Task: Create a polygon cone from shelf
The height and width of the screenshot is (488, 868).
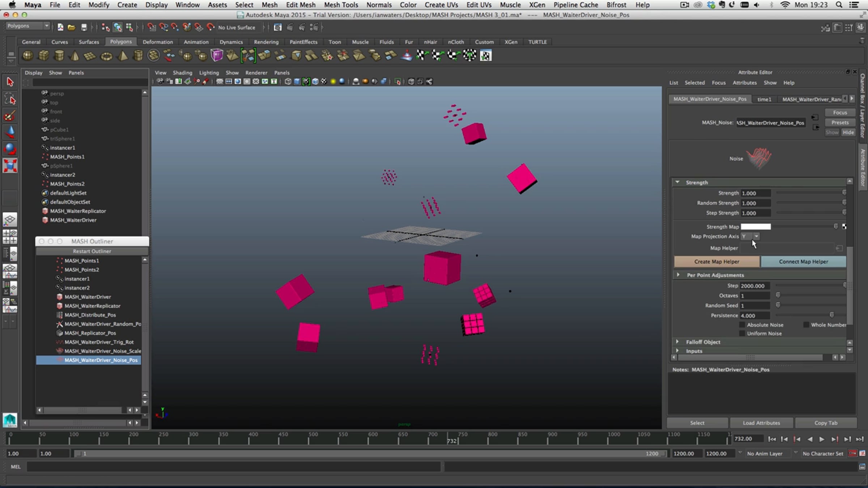Action: click(x=75, y=56)
